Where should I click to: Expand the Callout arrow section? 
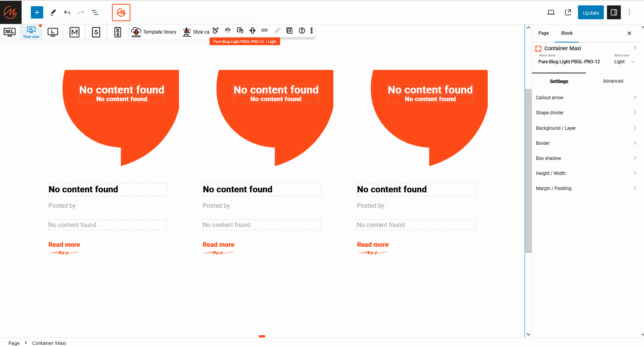tap(586, 98)
